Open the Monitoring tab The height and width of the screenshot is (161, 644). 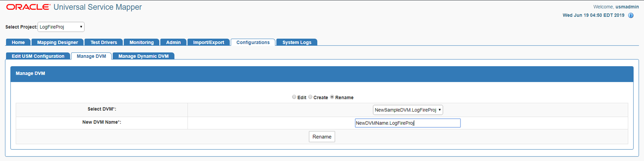[x=142, y=42]
